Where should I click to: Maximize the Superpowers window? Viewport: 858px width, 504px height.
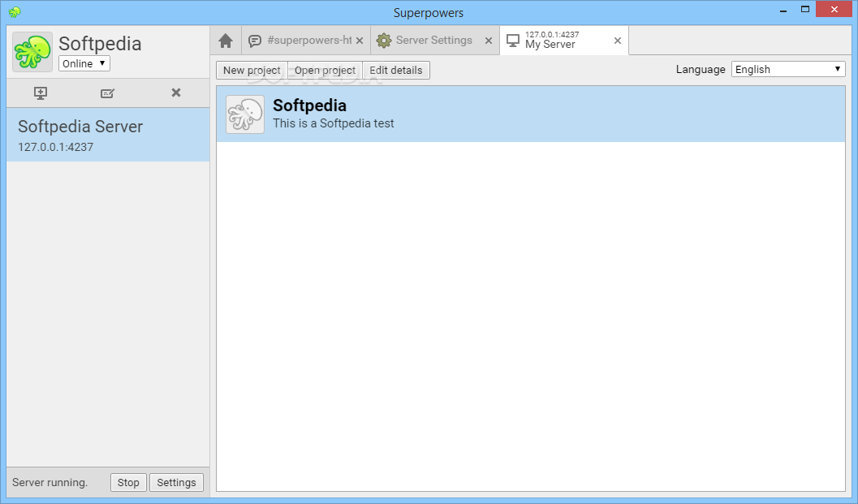pyautogui.click(x=805, y=9)
